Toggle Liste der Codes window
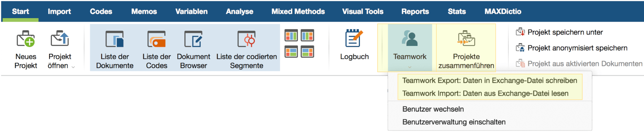Image resolution: width=644 pixels, height=132 pixels. click(157, 48)
